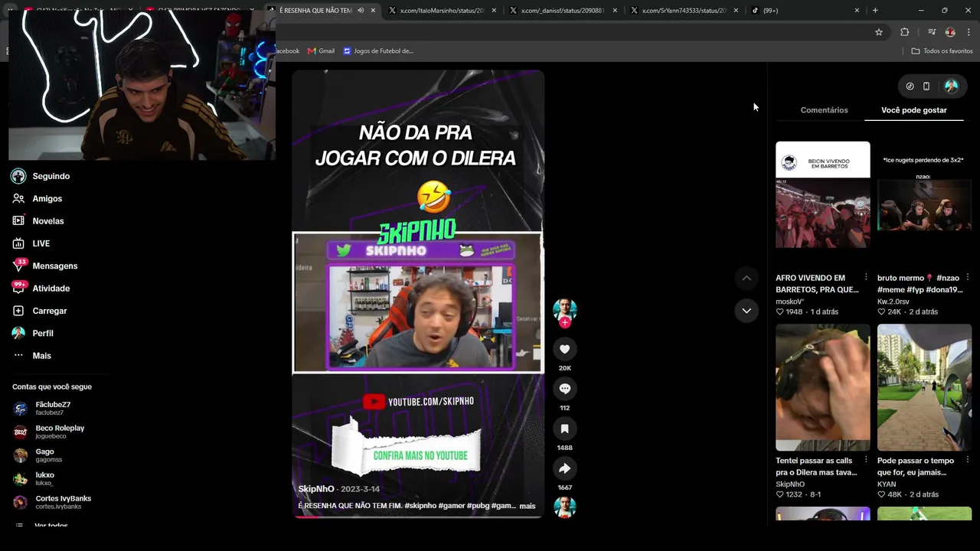The width and height of the screenshot is (980, 551).
Task: Click the phone app icon in top-right pill
Action: 926,86
